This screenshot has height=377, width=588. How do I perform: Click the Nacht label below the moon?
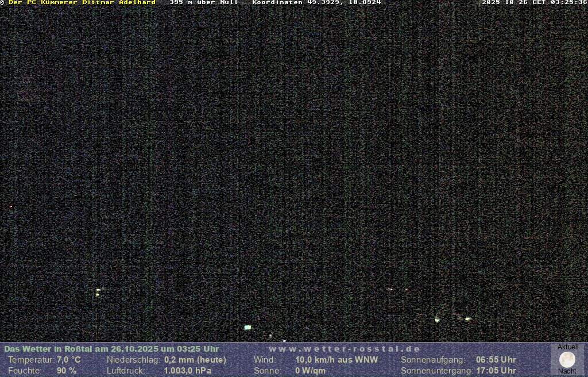coord(567,371)
